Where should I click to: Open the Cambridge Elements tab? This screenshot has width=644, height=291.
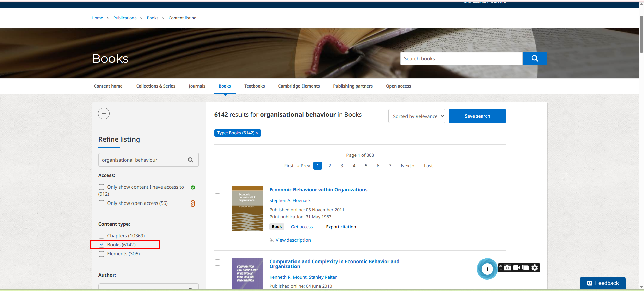pos(299,86)
